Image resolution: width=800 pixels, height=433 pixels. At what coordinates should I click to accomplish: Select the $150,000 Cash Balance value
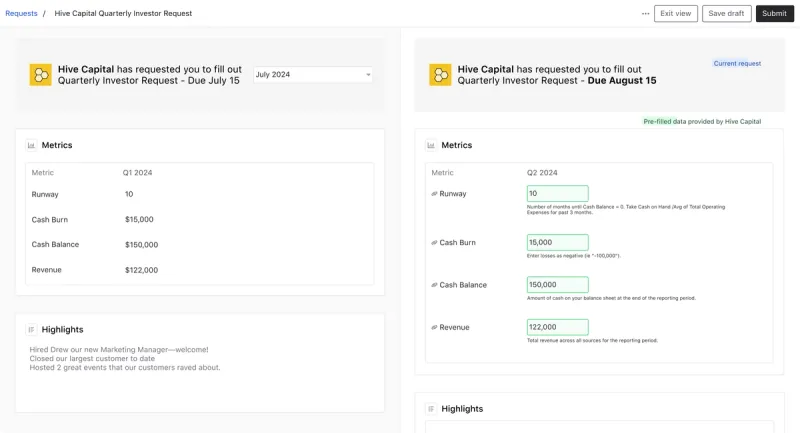point(141,245)
